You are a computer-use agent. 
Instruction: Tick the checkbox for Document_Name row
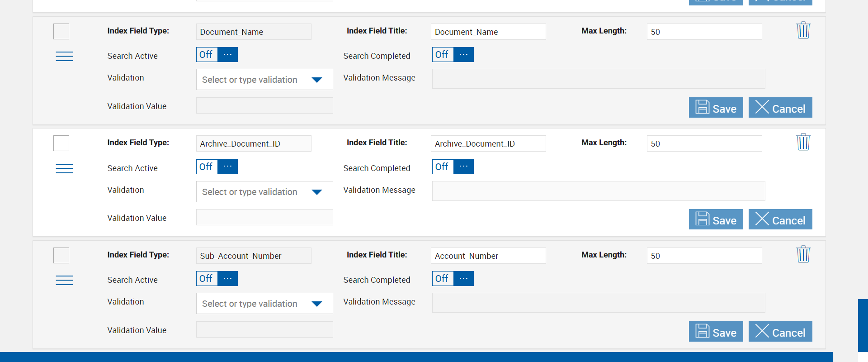[61, 32]
